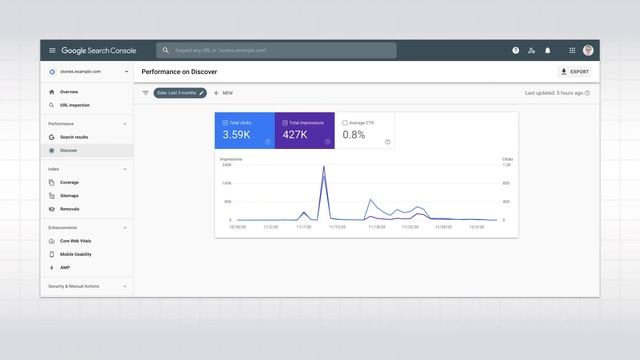This screenshot has height=360, width=640.
Task: Click help icon on Total impressions card
Action: (x=327, y=142)
